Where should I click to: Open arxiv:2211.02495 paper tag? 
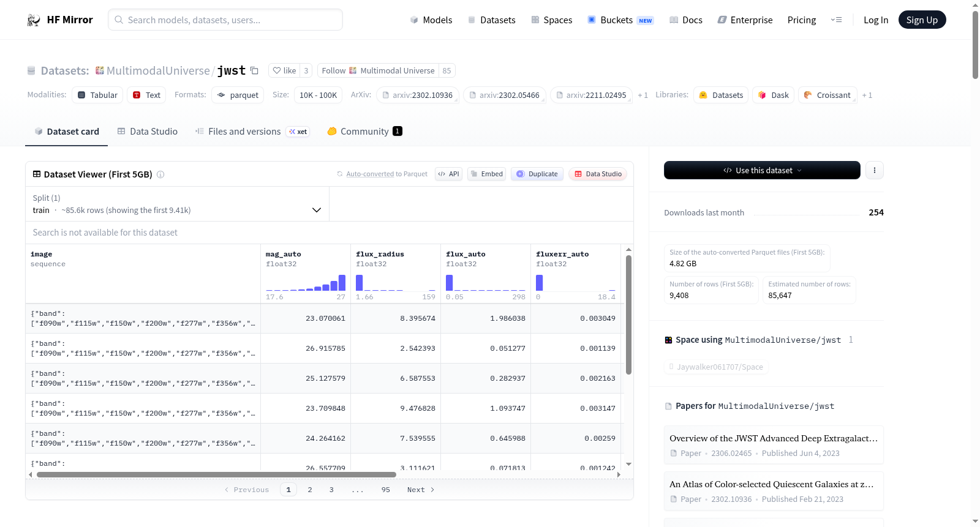point(591,95)
